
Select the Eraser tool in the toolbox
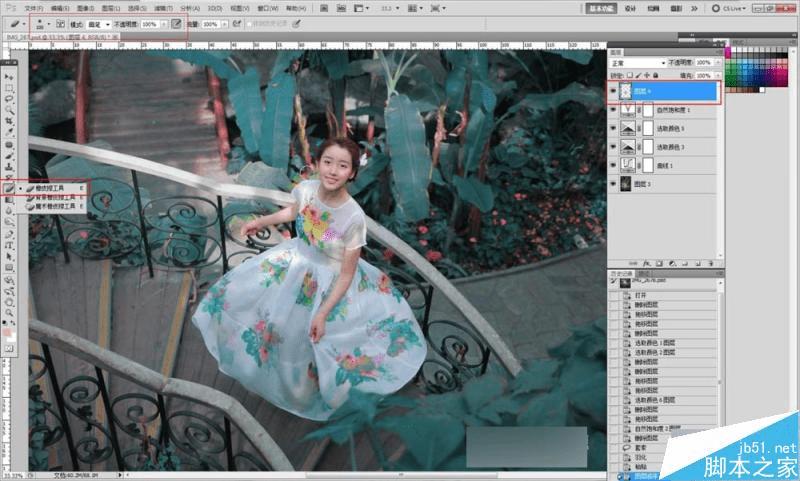click(8, 187)
